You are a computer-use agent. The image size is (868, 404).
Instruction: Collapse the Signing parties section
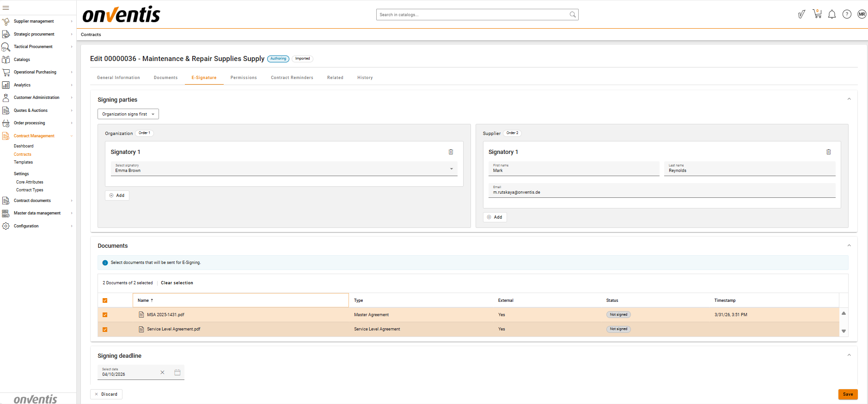849,99
